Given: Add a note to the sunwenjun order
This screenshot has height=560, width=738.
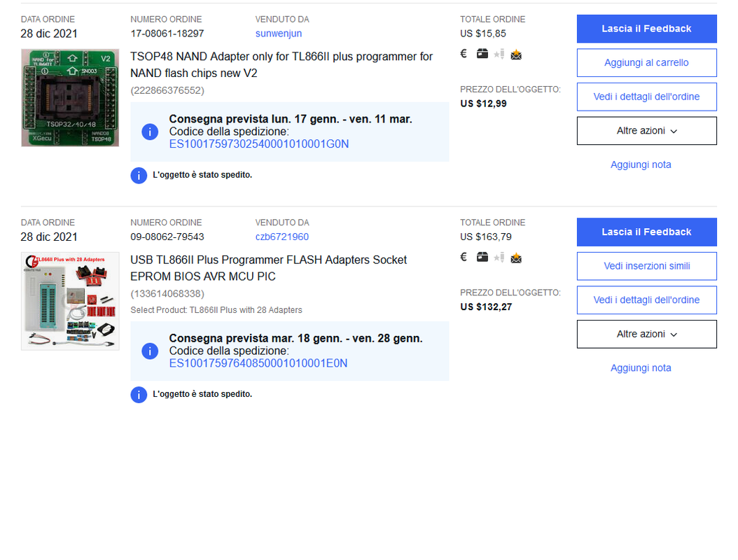Looking at the screenshot, I should [x=641, y=164].
